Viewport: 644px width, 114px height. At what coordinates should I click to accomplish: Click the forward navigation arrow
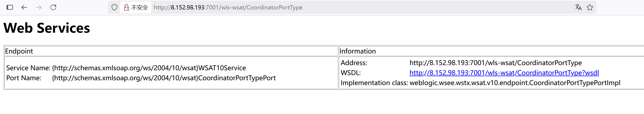coord(39,7)
